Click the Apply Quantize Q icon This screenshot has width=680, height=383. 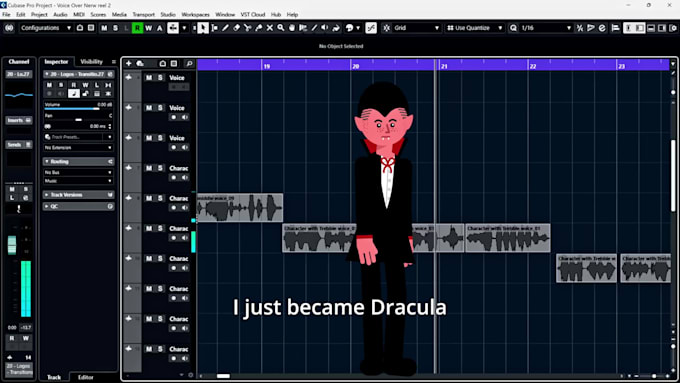coord(513,28)
